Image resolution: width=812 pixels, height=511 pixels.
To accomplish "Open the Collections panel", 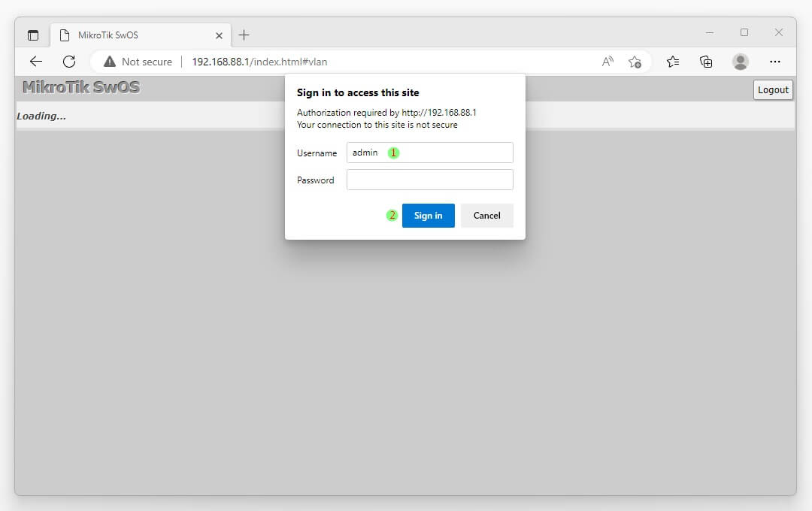I will click(x=706, y=62).
